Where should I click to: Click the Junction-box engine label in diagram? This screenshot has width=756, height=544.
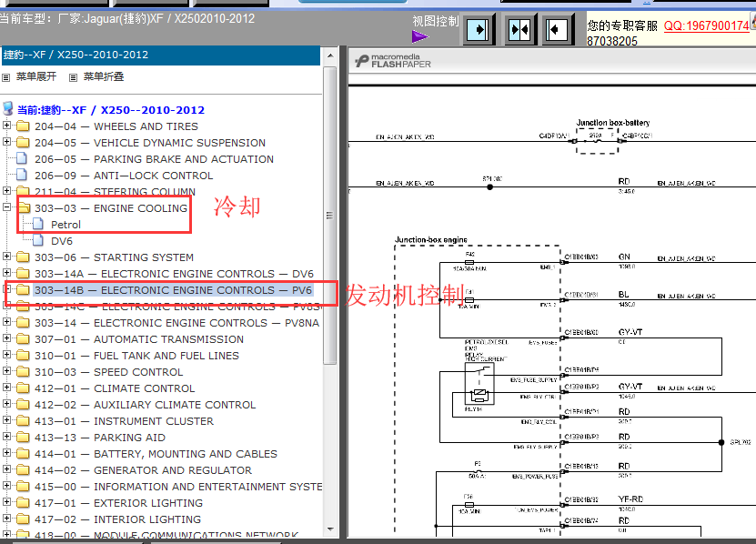[x=431, y=239]
